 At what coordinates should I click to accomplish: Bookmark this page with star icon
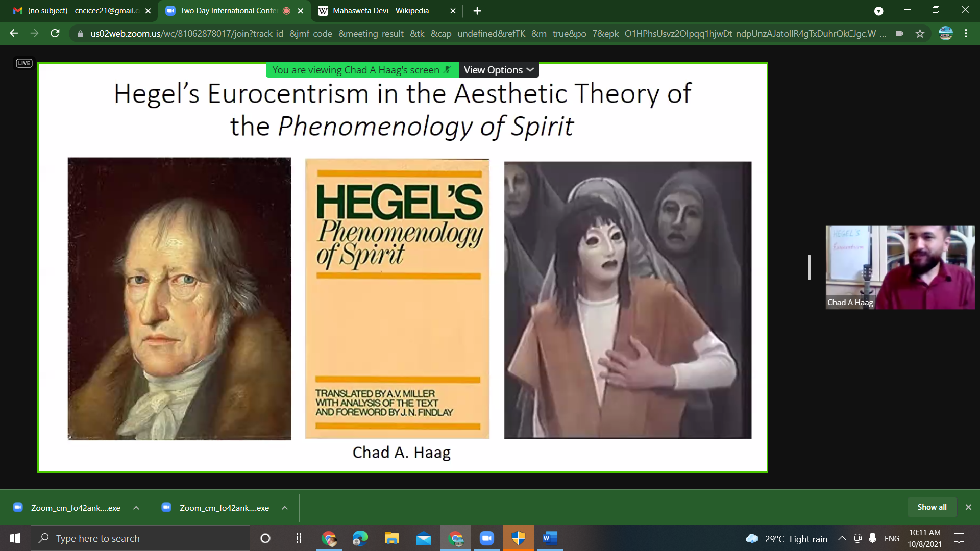pyautogui.click(x=920, y=34)
